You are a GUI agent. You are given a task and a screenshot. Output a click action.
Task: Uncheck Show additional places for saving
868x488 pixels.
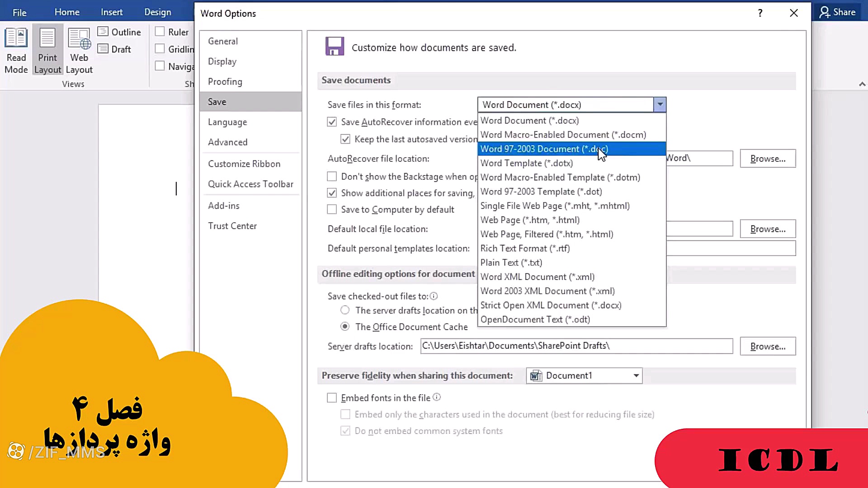tap(332, 193)
